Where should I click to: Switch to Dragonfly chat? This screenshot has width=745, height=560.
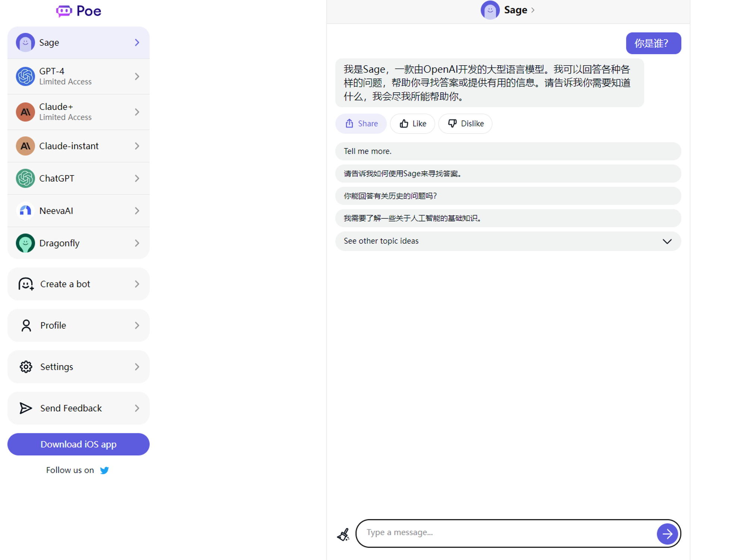pyautogui.click(x=78, y=243)
